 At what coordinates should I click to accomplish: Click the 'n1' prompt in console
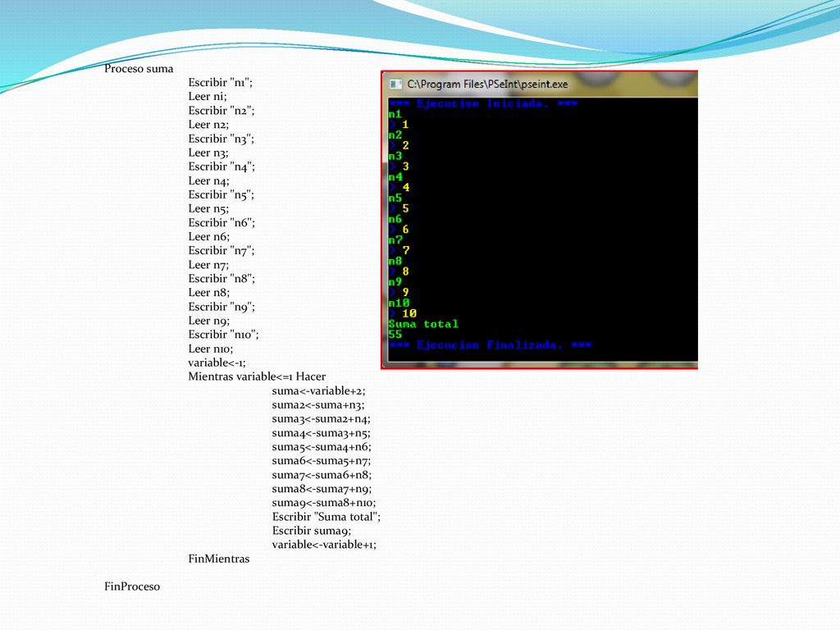(x=395, y=114)
